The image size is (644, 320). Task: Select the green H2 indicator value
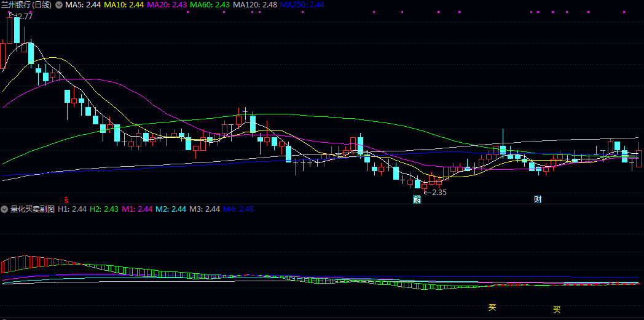(104, 209)
